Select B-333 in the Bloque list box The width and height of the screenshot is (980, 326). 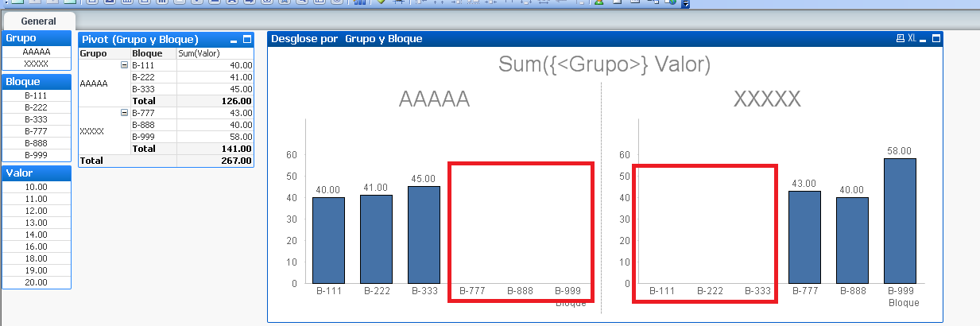(37, 118)
